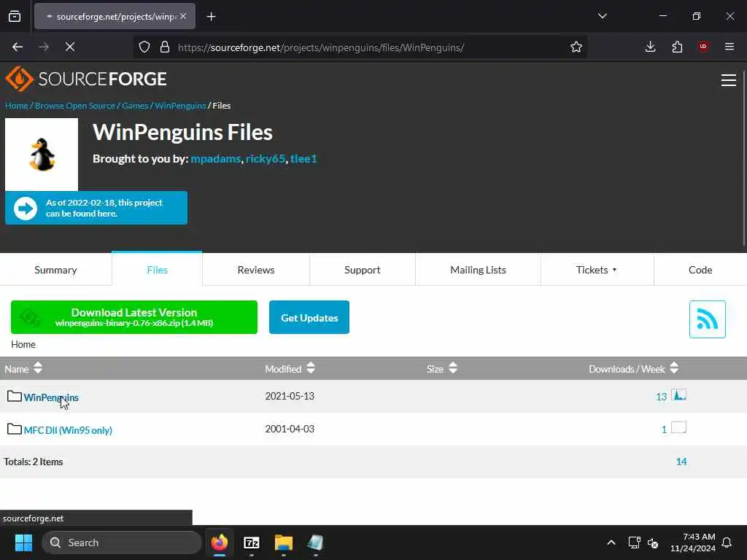The image size is (747, 560).
Task: Click the tracking protection shield icon
Action: (x=144, y=47)
